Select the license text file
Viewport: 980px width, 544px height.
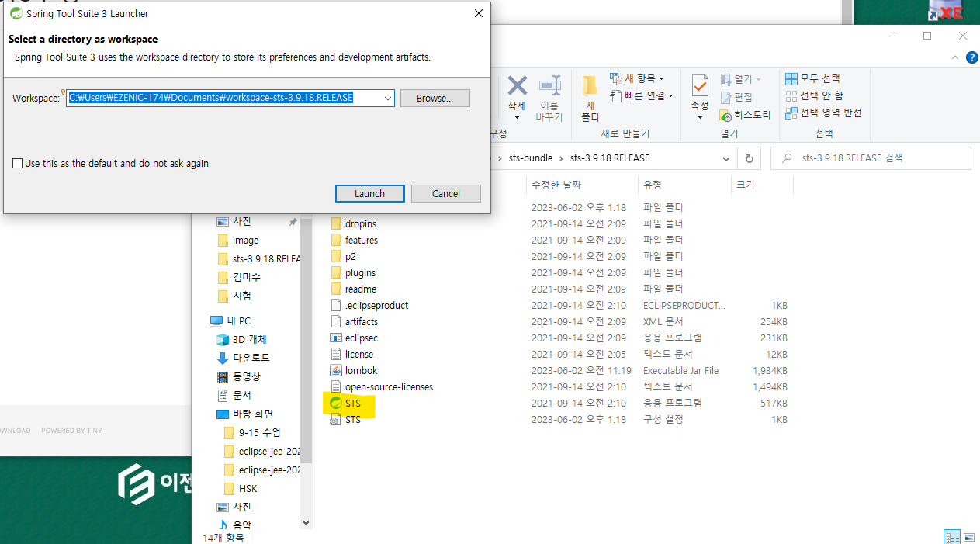tap(359, 354)
